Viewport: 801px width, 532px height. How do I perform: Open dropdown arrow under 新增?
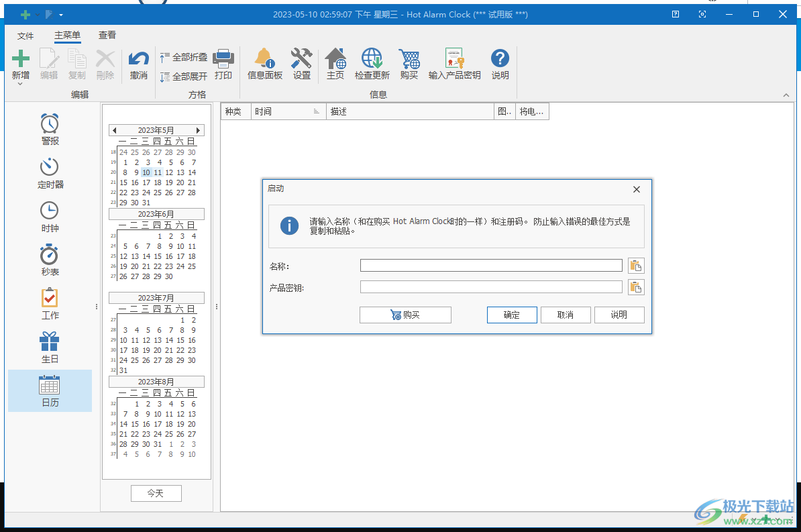pos(20,84)
